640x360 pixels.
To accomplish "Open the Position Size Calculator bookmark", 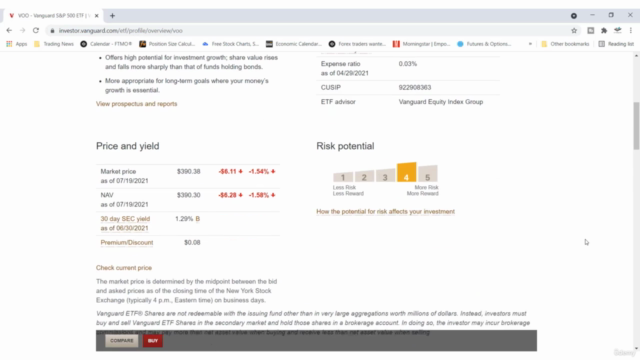I will pos(167,44).
